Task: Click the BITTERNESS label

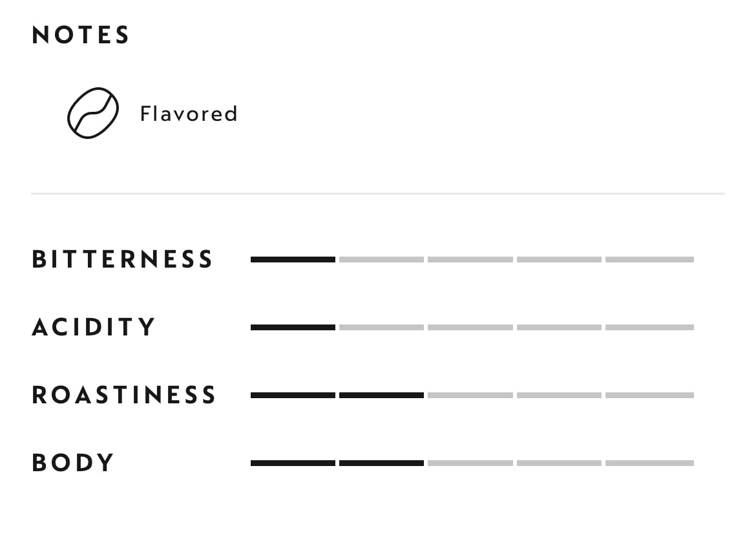Action: tap(122, 259)
